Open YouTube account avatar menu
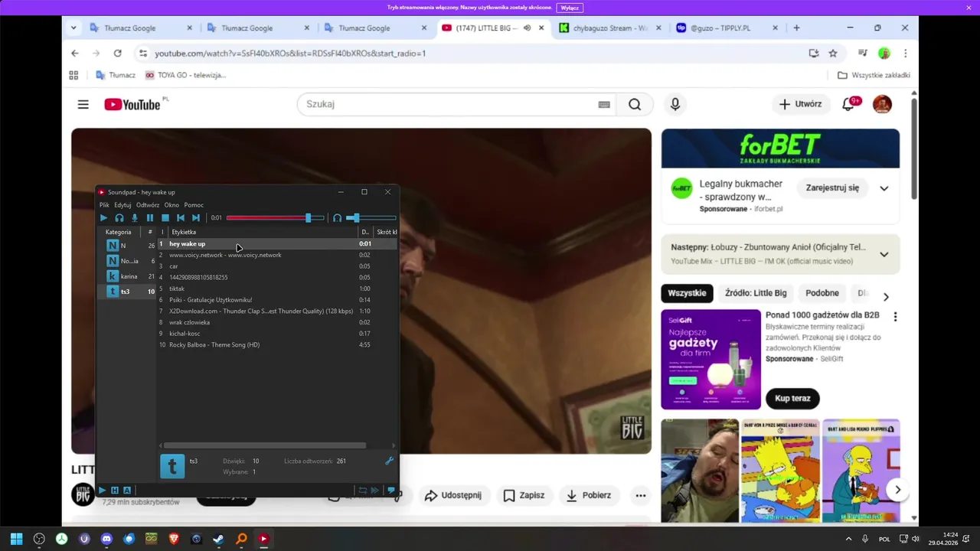This screenshot has width=980, height=551. click(x=882, y=104)
